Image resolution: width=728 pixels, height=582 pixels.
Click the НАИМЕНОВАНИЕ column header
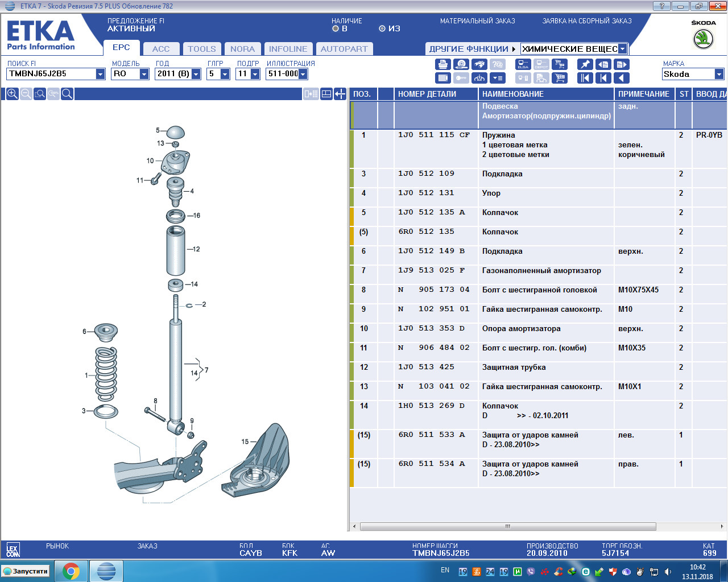point(546,94)
